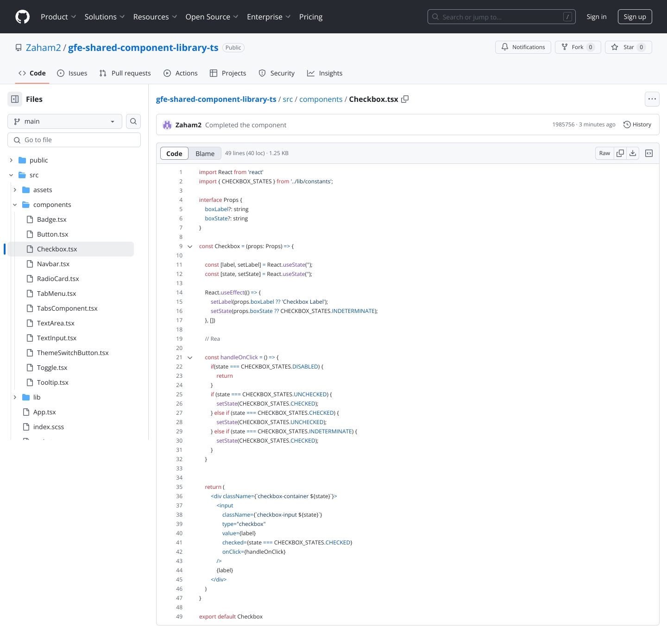
Task: Open the Solutions menu
Action: pos(105,17)
